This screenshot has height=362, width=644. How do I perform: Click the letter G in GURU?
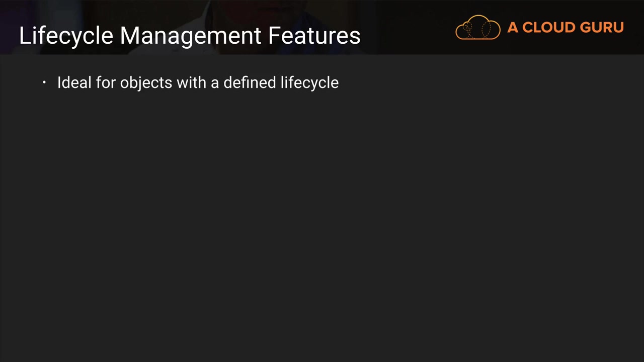click(587, 28)
